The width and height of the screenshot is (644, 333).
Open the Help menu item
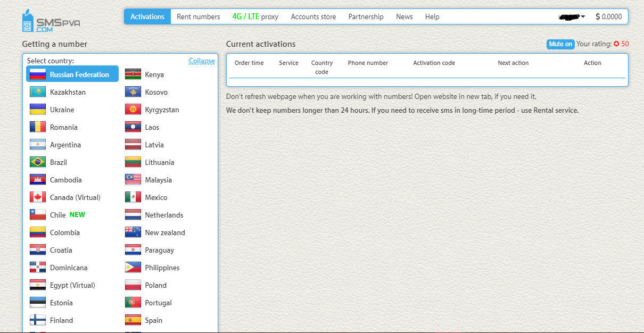432,16
